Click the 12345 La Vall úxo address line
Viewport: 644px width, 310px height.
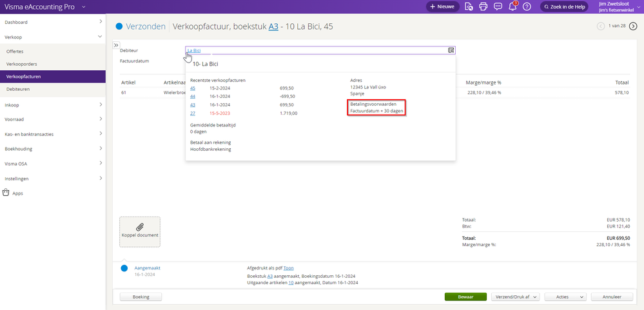pyautogui.click(x=368, y=87)
